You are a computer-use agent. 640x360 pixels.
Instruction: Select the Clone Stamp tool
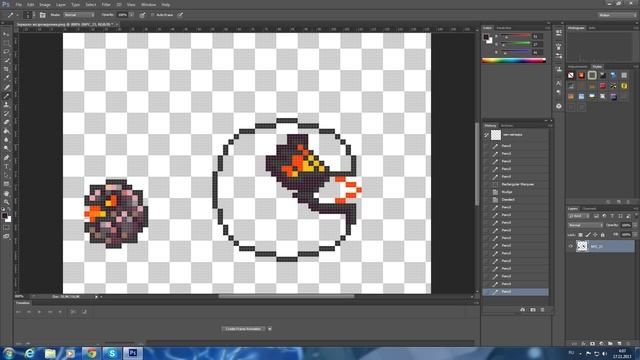(x=6, y=105)
